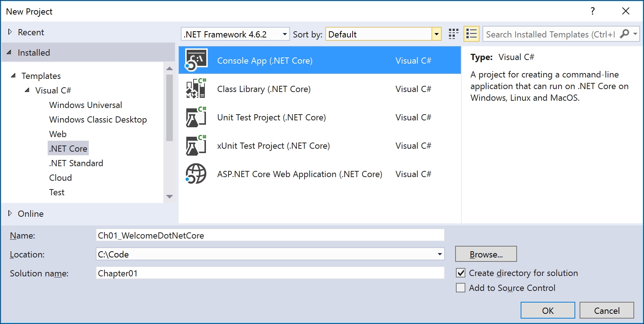Click the Cancel button

(x=607, y=310)
